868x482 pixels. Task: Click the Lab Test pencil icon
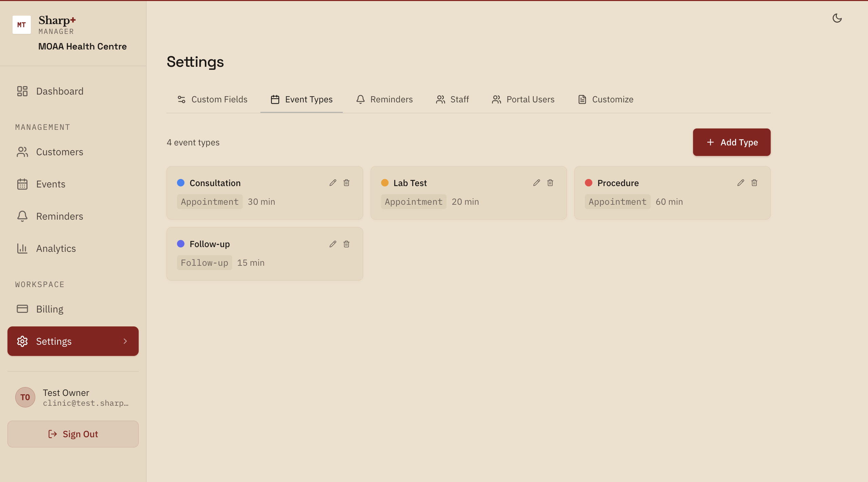(x=536, y=183)
